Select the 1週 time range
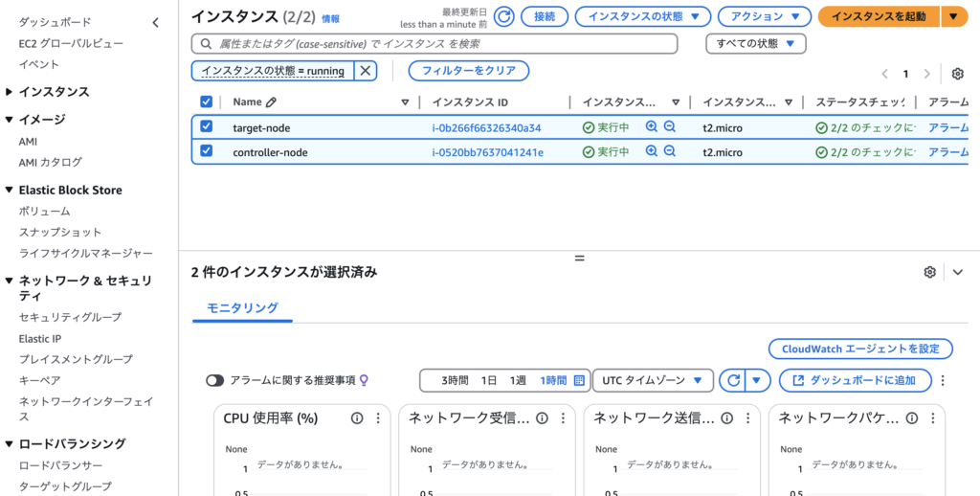 click(x=518, y=380)
